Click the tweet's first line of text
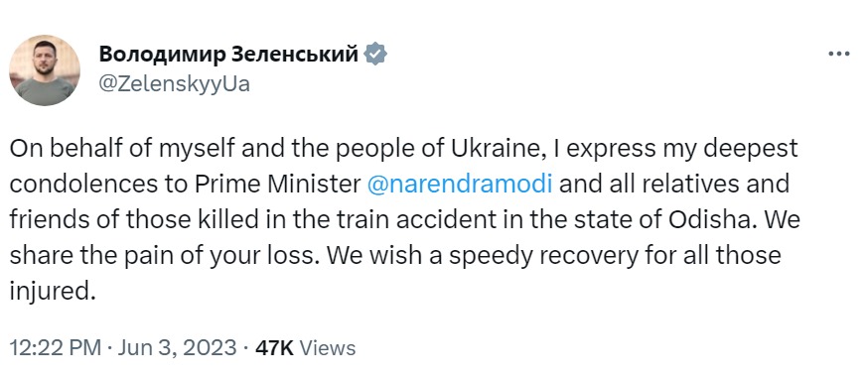Viewport: 868px width, 379px height. (x=403, y=149)
